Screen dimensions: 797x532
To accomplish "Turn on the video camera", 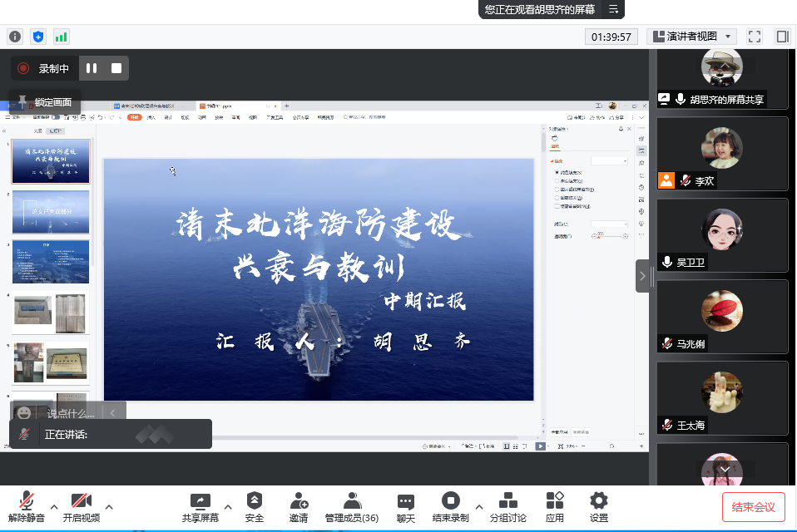I will [81, 501].
